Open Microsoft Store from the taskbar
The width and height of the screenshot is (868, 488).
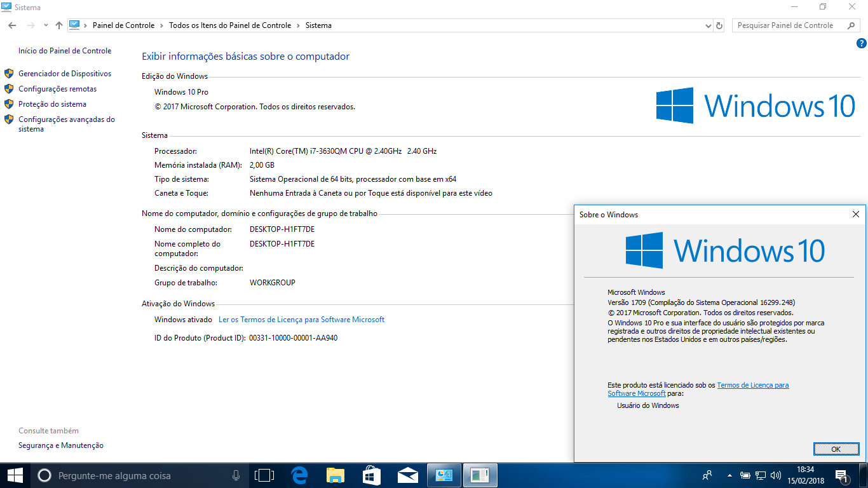371,475
